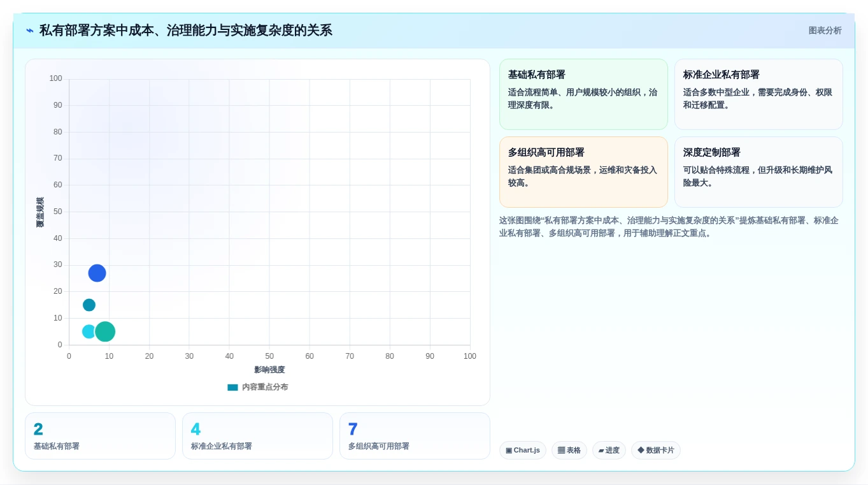Select the light cyan bubble near 5

coord(89,331)
